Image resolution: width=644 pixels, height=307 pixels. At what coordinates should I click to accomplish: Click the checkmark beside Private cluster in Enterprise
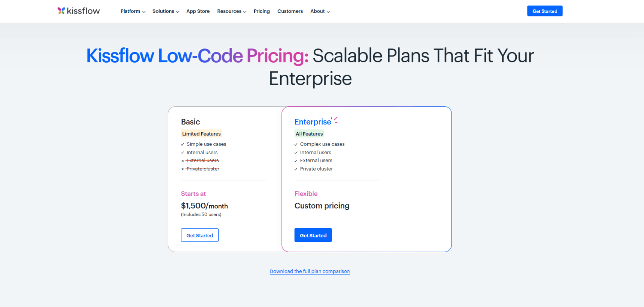click(x=296, y=169)
